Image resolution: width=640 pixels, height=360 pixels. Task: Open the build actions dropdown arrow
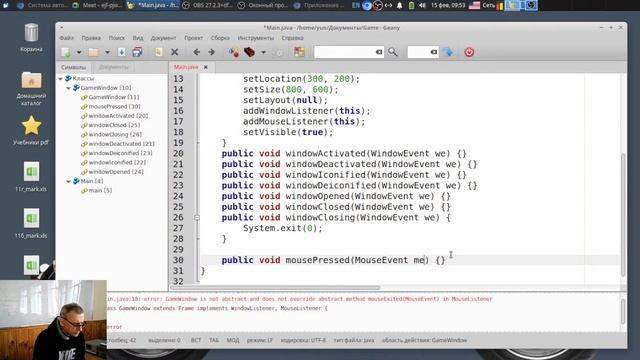click(x=263, y=52)
